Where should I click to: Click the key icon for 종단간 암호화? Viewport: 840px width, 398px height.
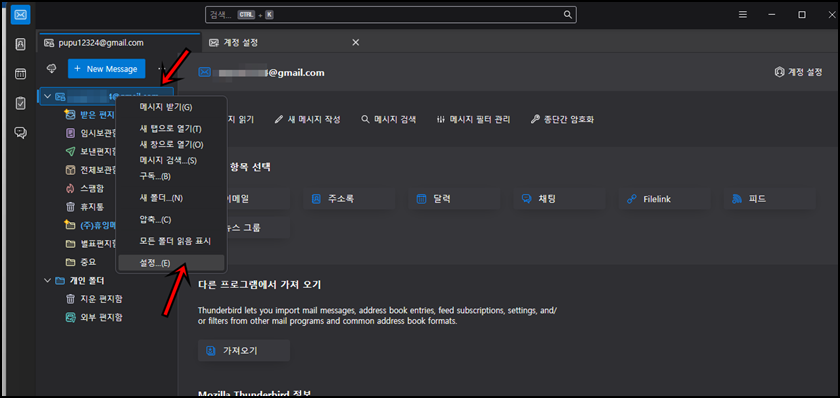pyautogui.click(x=535, y=119)
